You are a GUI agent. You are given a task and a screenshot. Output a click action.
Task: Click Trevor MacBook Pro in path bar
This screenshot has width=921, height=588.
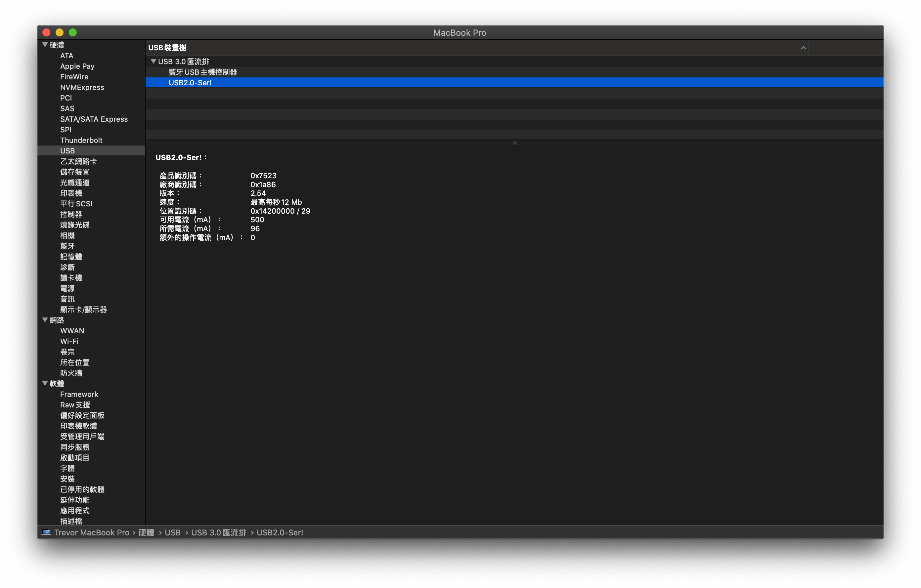pyautogui.click(x=92, y=532)
